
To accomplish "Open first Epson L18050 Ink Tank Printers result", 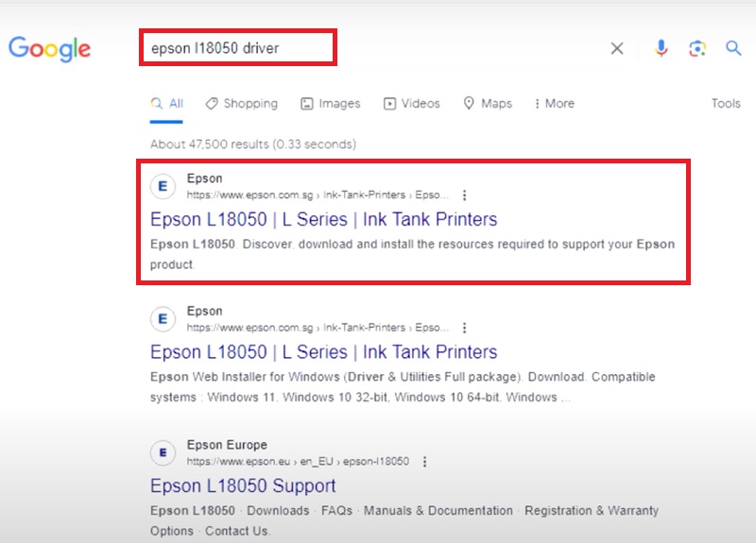I will tap(323, 219).
